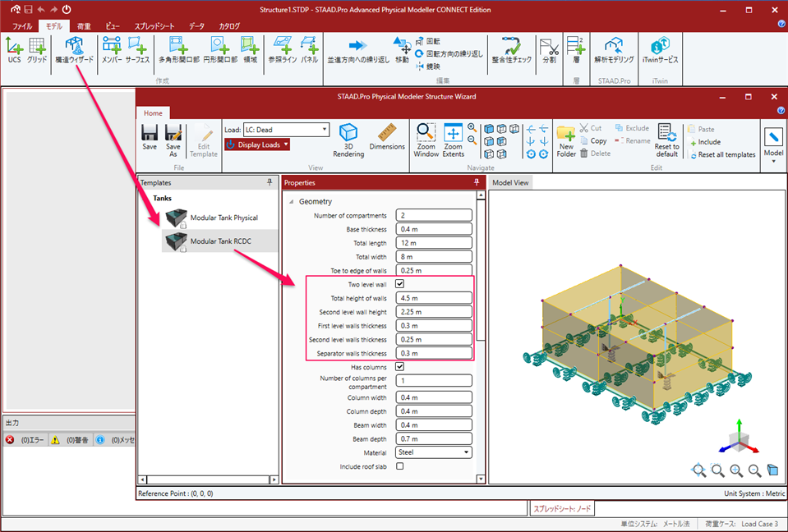The image size is (788, 532).
Task: Click 回転方向の繰り返し rotational repeat
Action: click(x=449, y=53)
